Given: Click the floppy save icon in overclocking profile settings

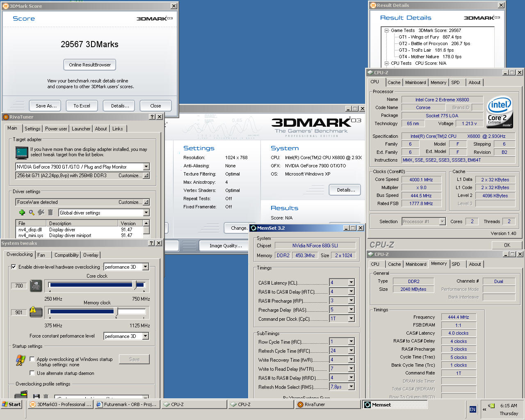Looking at the screenshot, I should point(36,396).
